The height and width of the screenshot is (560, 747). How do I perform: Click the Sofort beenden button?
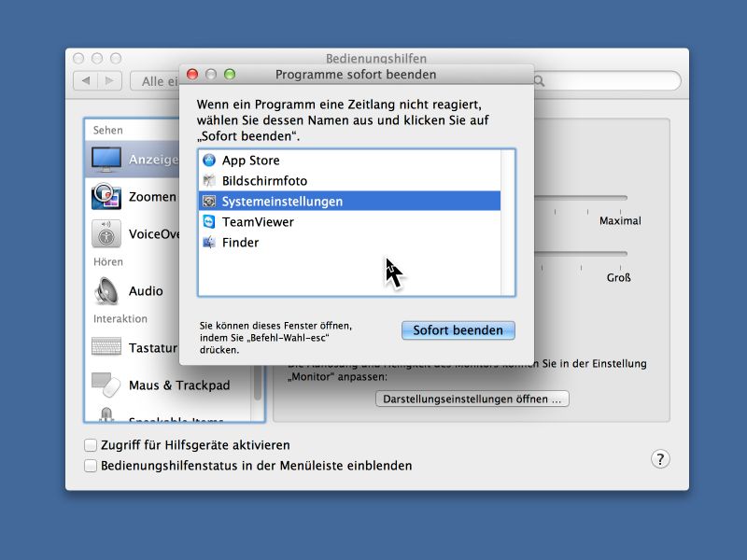[458, 330]
